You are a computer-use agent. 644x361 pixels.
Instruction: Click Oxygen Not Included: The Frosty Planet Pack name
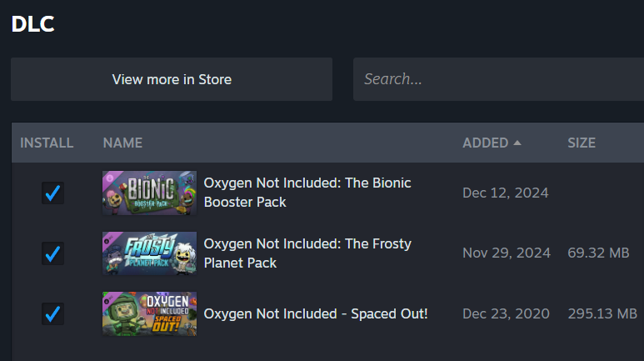[x=307, y=253]
